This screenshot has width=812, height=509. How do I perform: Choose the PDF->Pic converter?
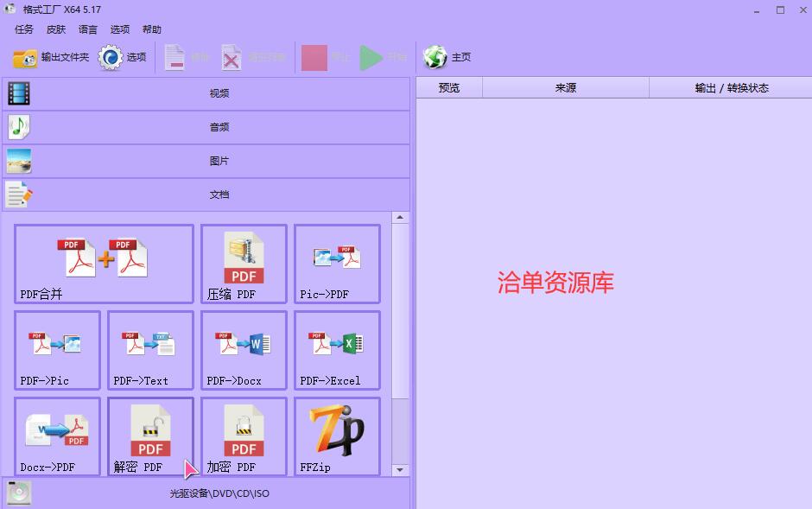58,350
